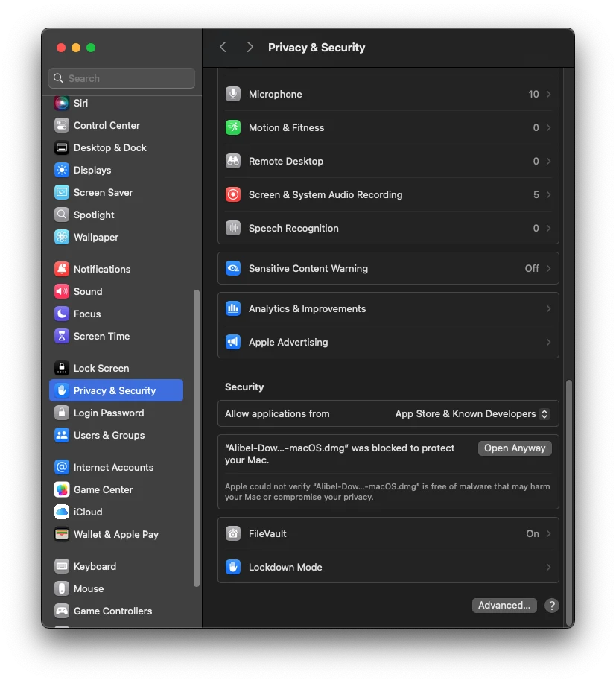Click the Notifications bell icon
Viewport: 616px width, 683px height.
coord(61,269)
